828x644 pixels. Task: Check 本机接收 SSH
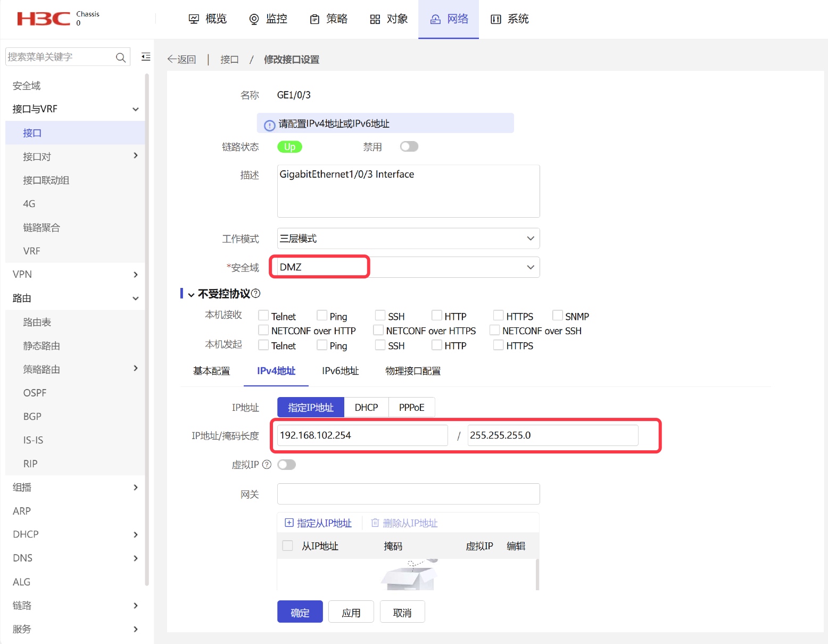pyautogui.click(x=380, y=316)
